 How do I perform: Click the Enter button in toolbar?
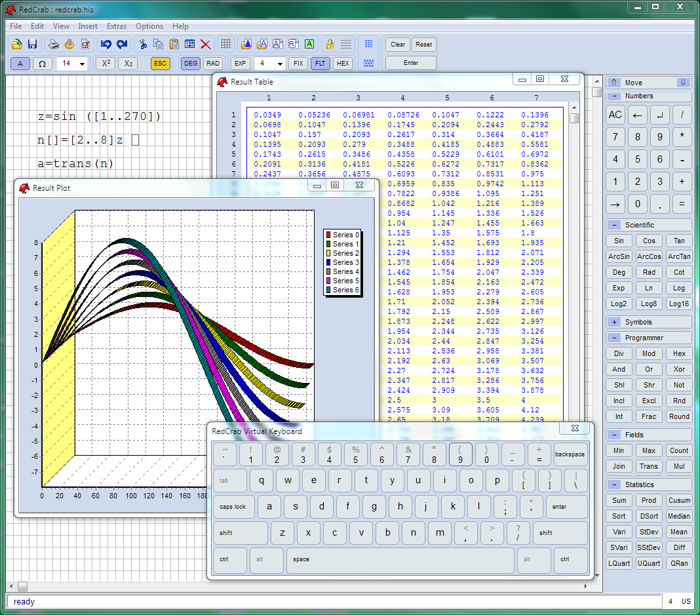pyautogui.click(x=411, y=63)
